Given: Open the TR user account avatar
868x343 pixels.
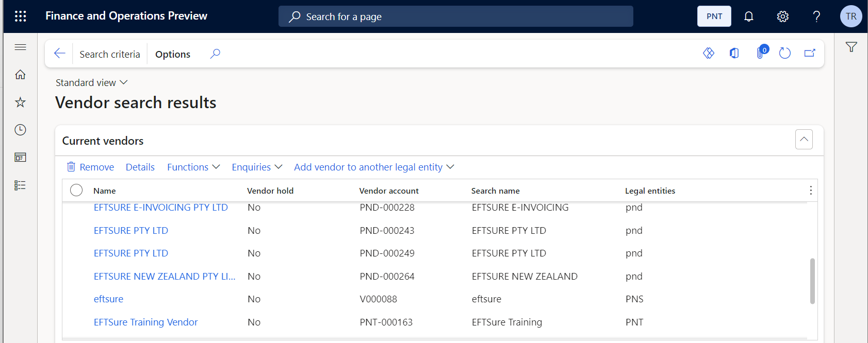Looking at the screenshot, I should [x=851, y=16].
